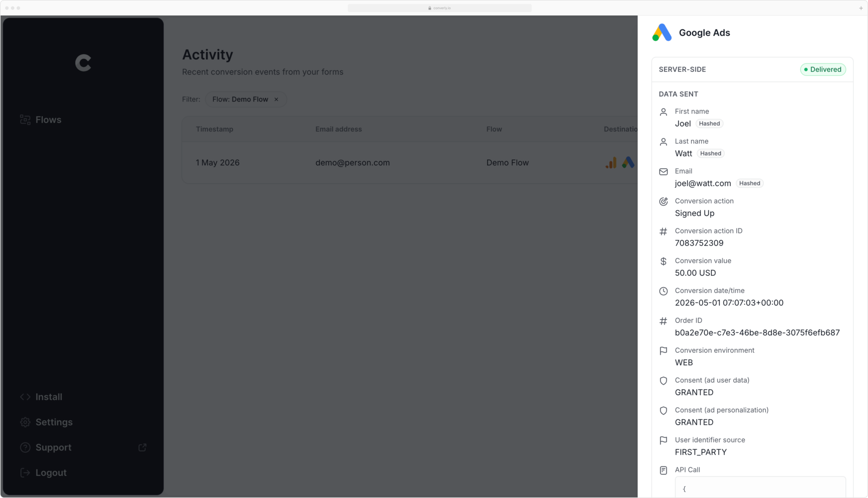
Task: Click the Hashed badge next to Watt
Action: pyautogui.click(x=711, y=153)
